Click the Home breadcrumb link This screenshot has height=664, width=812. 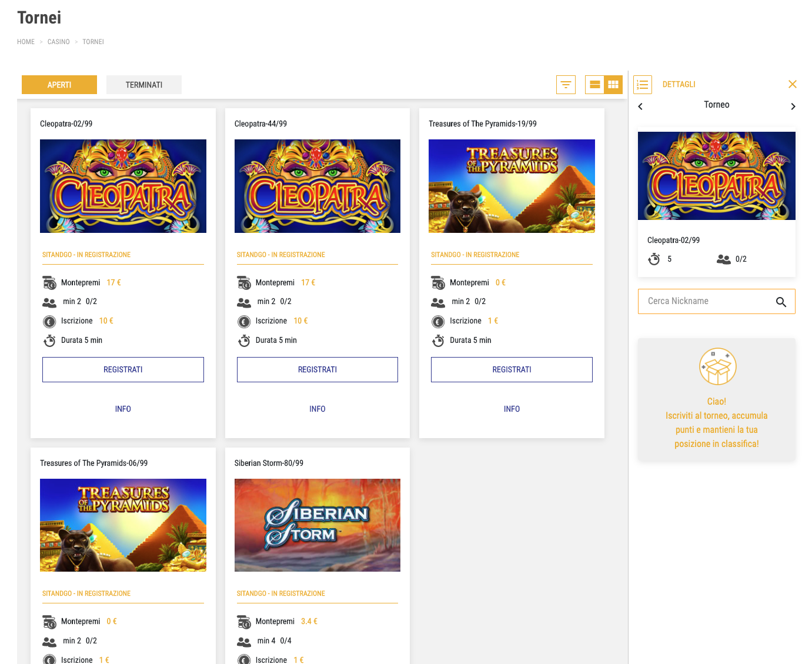coord(26,42)
